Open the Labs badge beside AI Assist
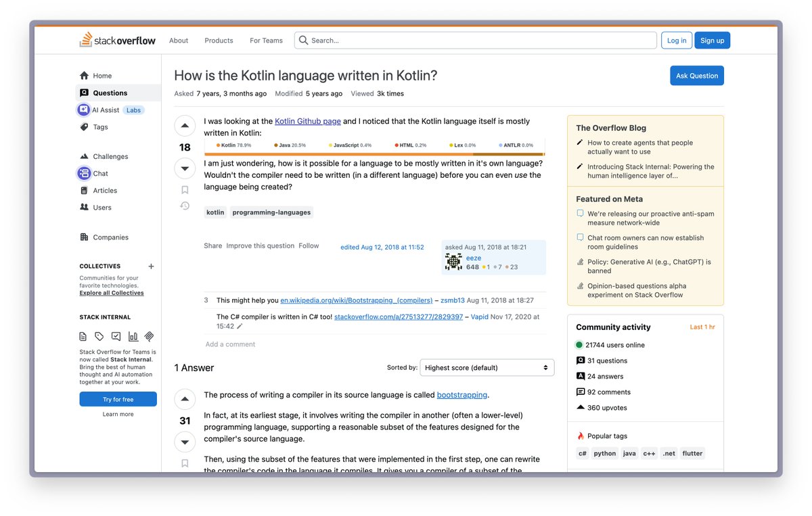The image size is (812, 516). point(134,110)
